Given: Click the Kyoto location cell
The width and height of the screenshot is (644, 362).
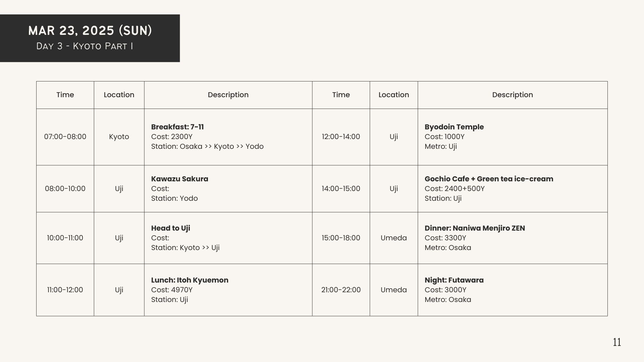Looking at the screenshot, I should pyautogui.click(x=119, y=137).
